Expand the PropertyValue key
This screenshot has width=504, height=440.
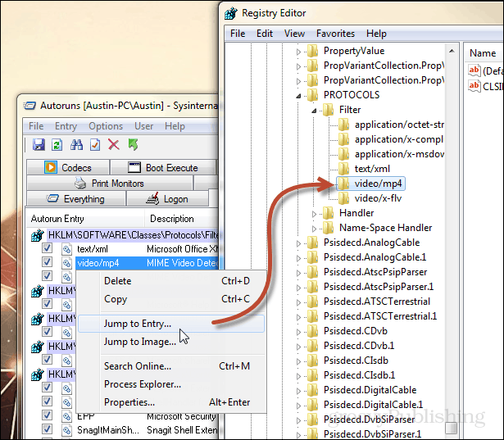click(x=298, y=52)
